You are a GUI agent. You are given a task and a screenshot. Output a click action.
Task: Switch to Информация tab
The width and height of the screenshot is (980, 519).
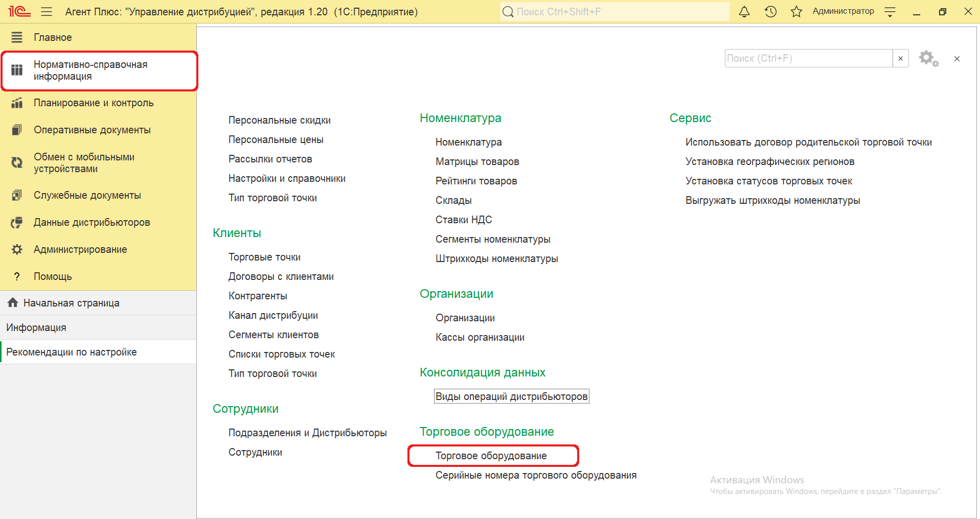tap(36, 327)
